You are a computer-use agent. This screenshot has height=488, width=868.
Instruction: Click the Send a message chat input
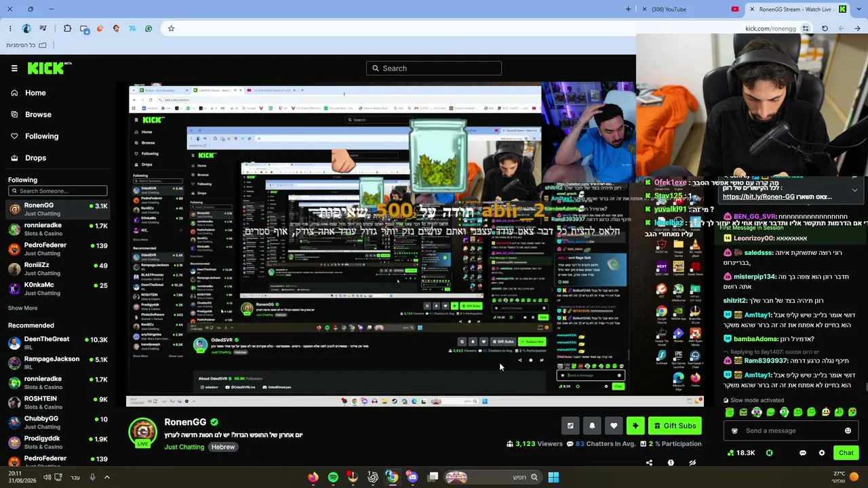point(790,430)
